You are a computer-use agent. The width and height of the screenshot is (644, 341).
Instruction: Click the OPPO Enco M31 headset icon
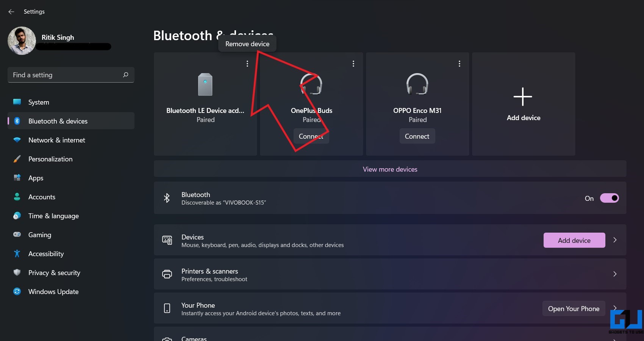[417, 84]
